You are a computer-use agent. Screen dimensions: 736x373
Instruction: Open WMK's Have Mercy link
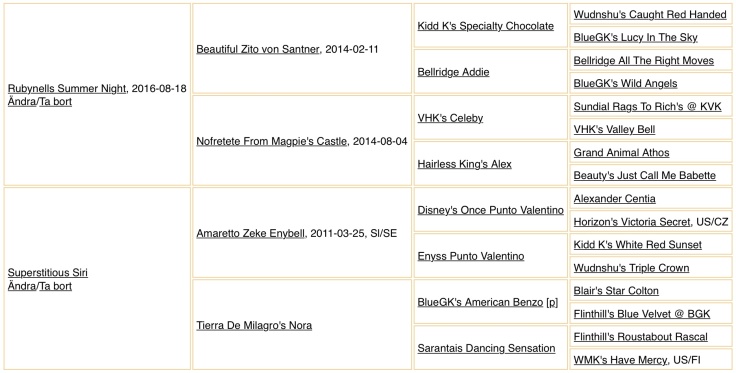pyautogui.click(x=620, y=360)
